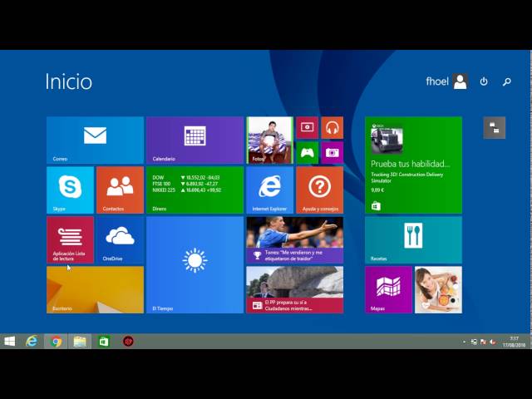Screen dimensions: 532x399
Task: Open the Ayuda y consejos tile
Action: pyautogui.click(x=319, y=190)
